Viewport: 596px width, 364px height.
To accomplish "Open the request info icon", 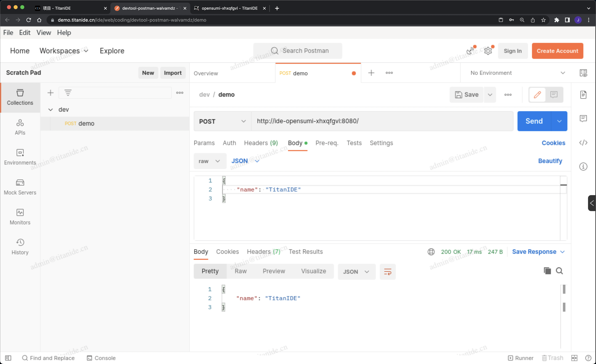I will pyautogui.click(x=583, y=167).
